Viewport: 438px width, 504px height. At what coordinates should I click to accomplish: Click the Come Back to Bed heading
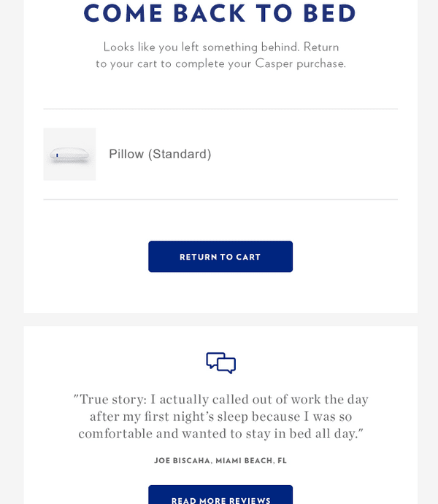[220, 14]
